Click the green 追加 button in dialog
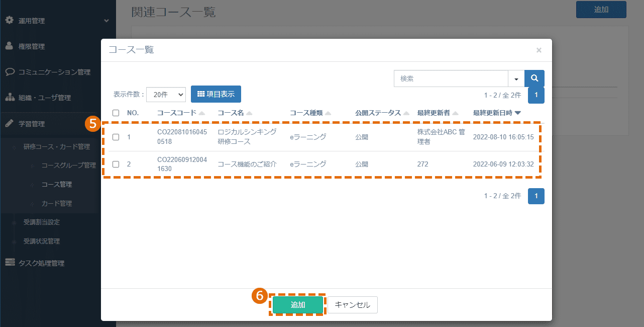644x327 pixels. pos(298,305)
